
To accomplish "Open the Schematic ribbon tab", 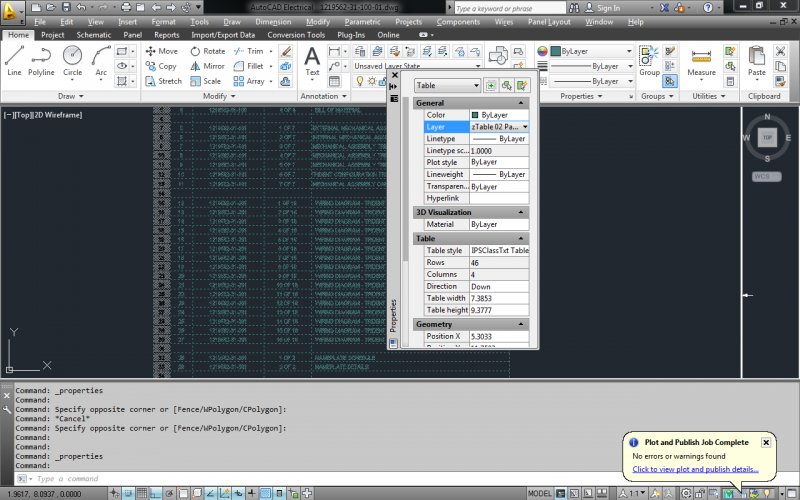I will pyautogui.click(x=94, y=35).
